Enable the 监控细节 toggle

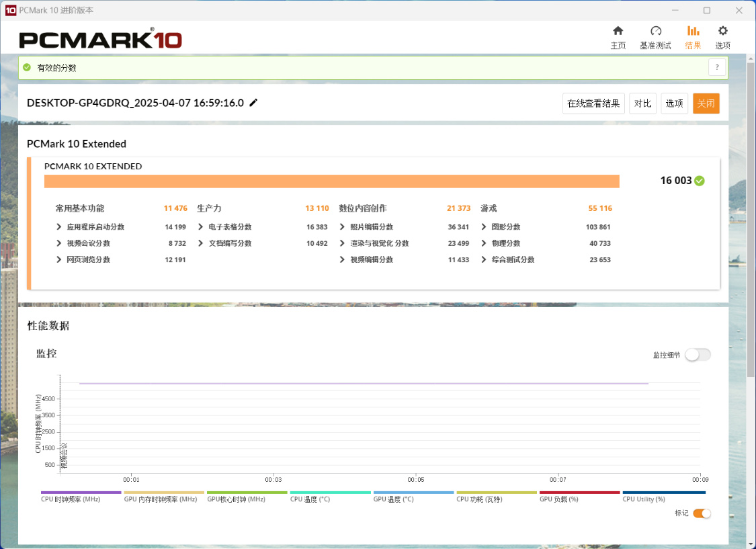(698, 355)
